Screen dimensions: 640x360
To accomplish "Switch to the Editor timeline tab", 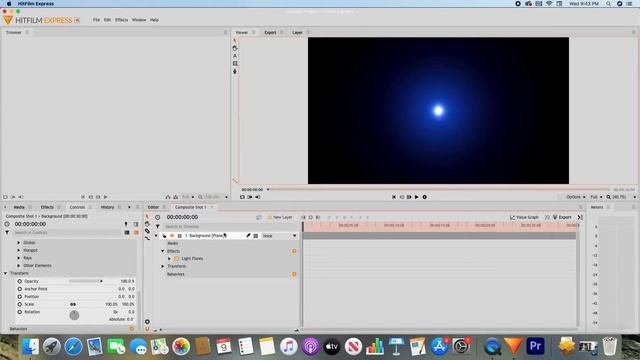I will 153,207.
